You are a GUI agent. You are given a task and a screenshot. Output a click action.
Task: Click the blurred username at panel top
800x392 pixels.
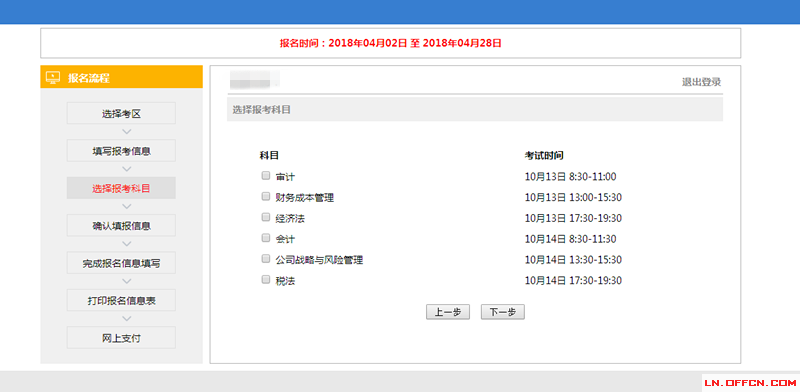click(x=254, y=81)
